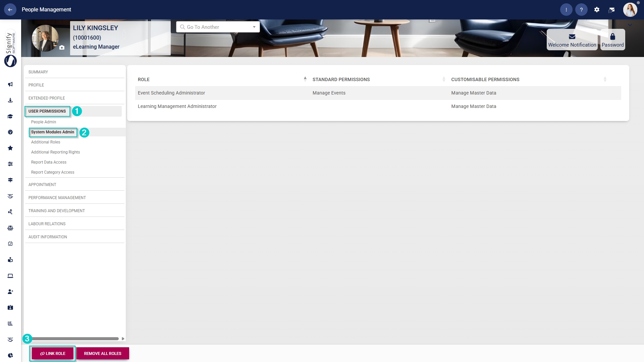Open the settings gear icon

(597, 10)
